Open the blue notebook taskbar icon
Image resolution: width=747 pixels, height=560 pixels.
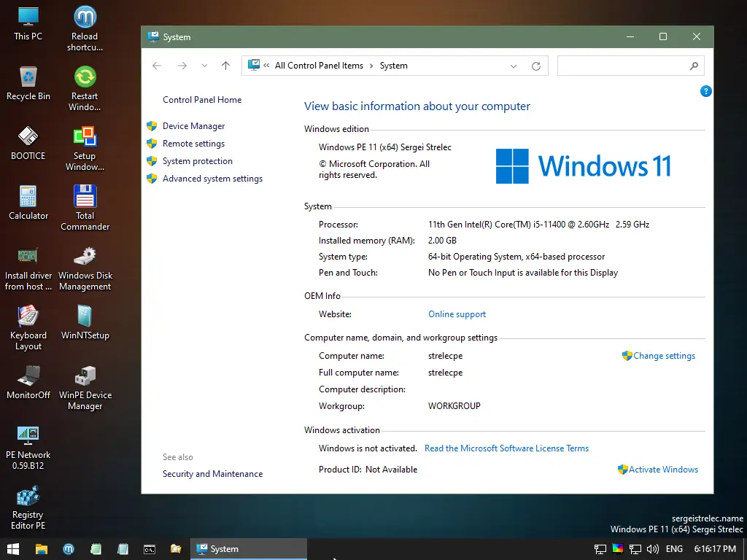tap(123, 549)
